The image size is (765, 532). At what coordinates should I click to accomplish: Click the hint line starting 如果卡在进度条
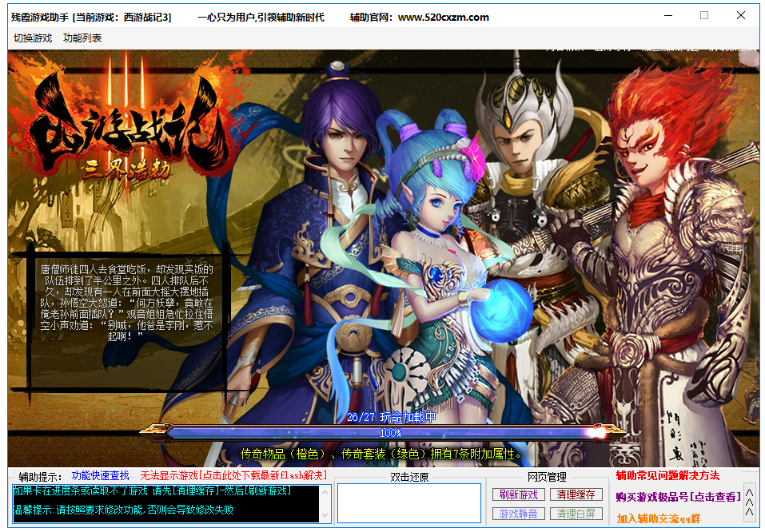pyautogui.click(x=152, y=490)
